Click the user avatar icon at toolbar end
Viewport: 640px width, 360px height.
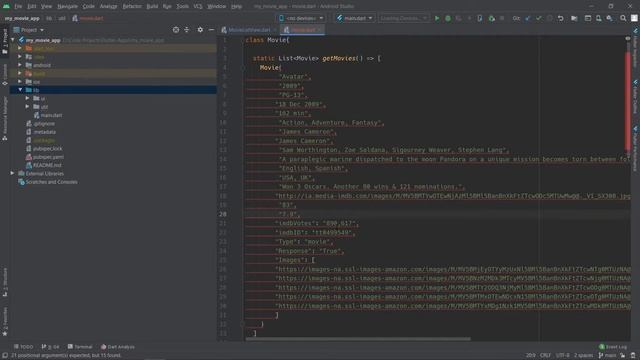click(x=634, y=18)
